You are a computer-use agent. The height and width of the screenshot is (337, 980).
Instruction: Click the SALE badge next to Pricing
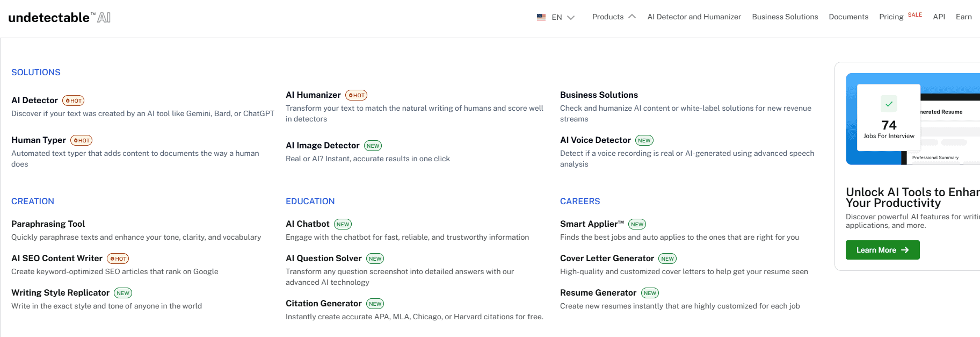tap(914, 15)
